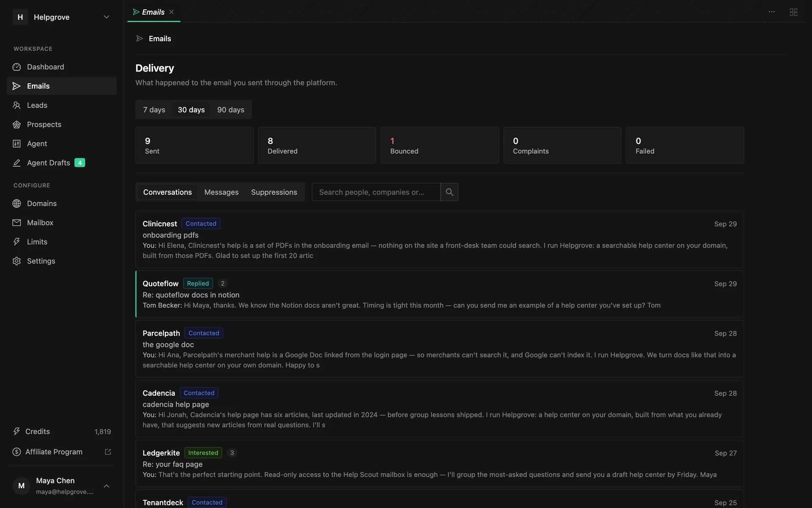Click the Limits lightning bolt icon
Viewport: 812px width, 508px height.
[x=16, y=242]
